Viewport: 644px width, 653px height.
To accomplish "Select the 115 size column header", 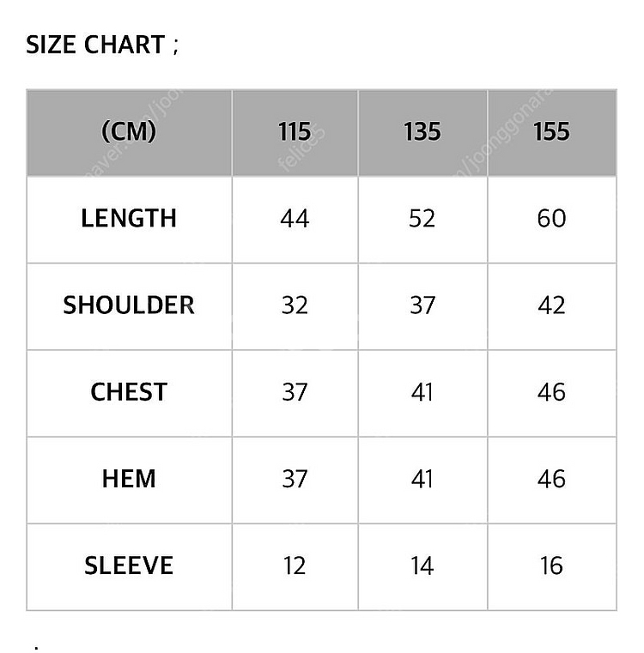I will tap(295, 132).
